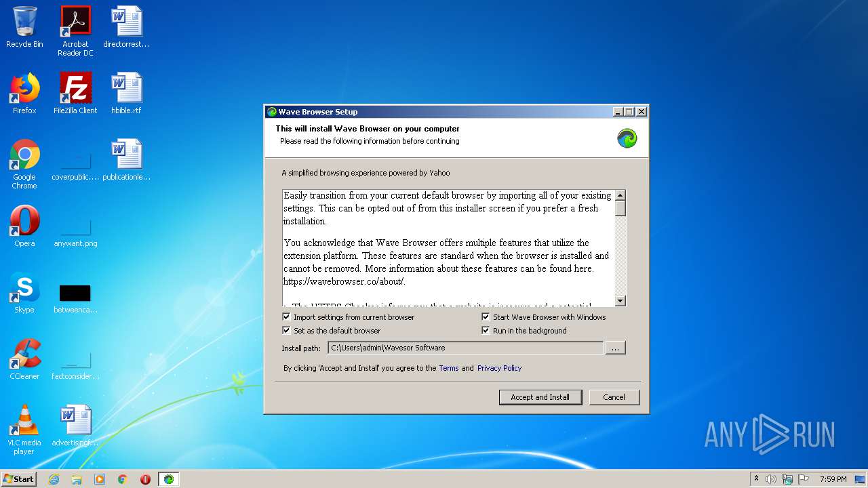The image size is (868, 488).
Task: Select the betweenca file icon
Action: point(75,297)
